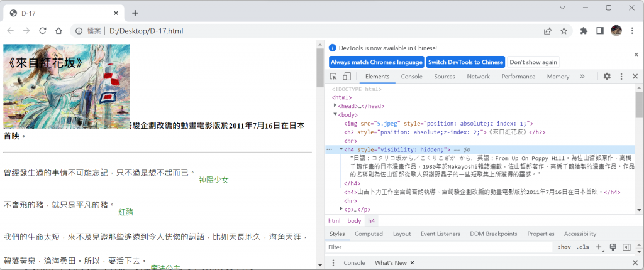Viewport: 644px width, 270px height.
Task: Open the Accessibility pane tab
Action: coord(580,234)
